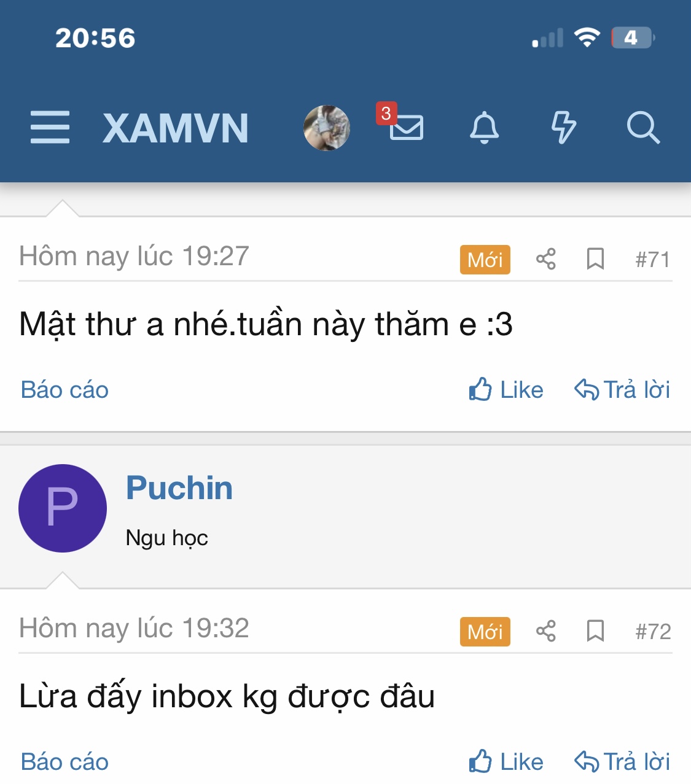Like the post about Lừa đấy inbox
Viewport: 691px width, 784px height.
(506, 762)
